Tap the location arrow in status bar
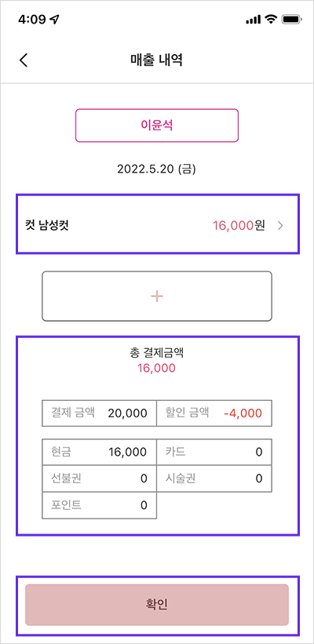Image resolution: width=314 pixels, height=644 pixels. point(53,20)
